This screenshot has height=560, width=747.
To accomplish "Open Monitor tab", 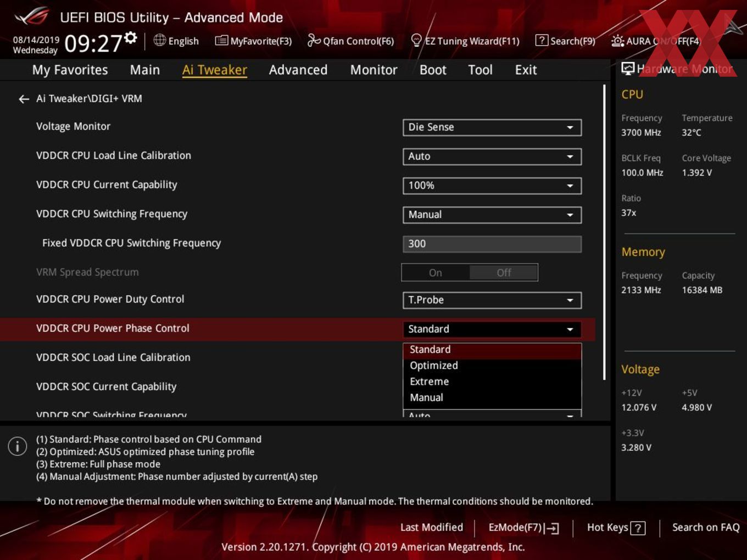I will click(x=374, y=70).
